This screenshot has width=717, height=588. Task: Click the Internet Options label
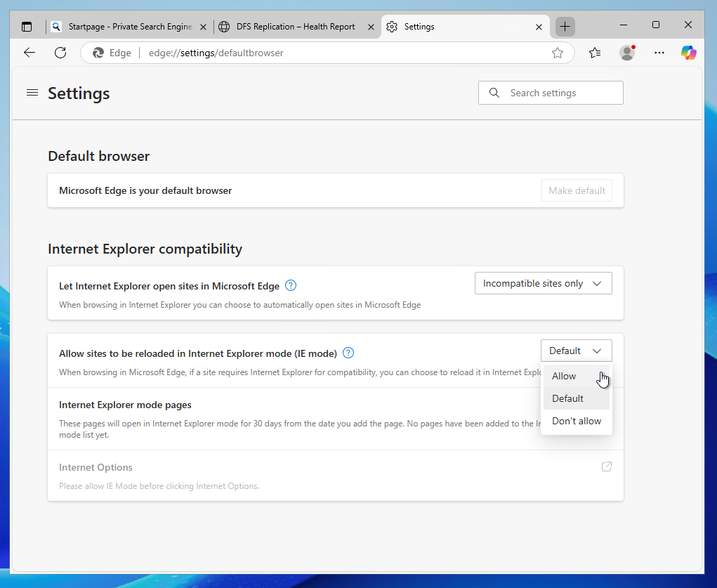96,467
